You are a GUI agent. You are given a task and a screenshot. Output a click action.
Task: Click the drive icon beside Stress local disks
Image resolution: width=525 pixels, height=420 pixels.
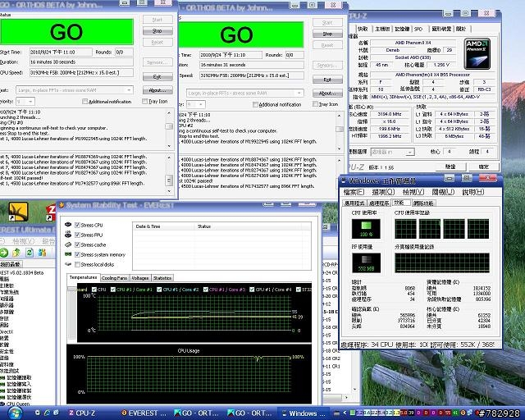(x=68, y=264)
